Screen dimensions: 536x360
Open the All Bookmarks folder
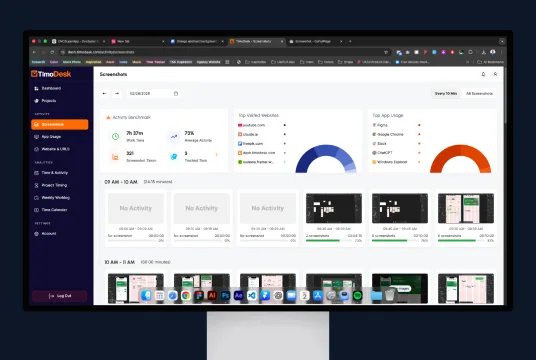490,62
